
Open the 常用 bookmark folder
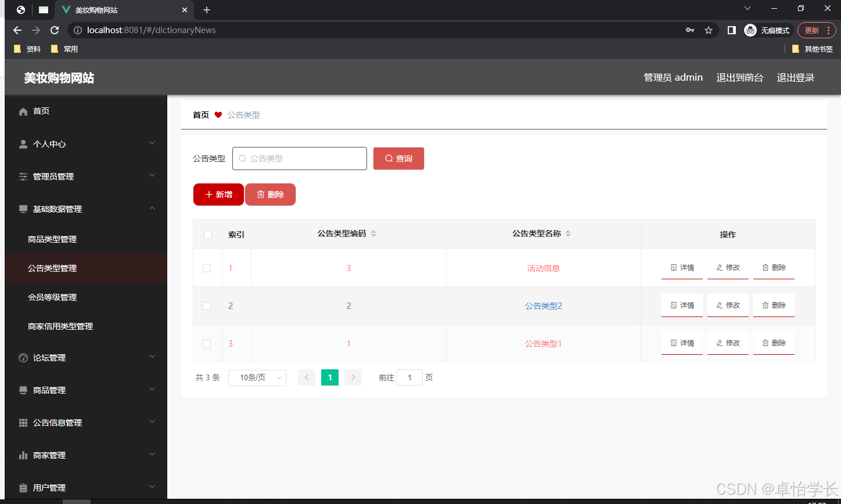64,49
